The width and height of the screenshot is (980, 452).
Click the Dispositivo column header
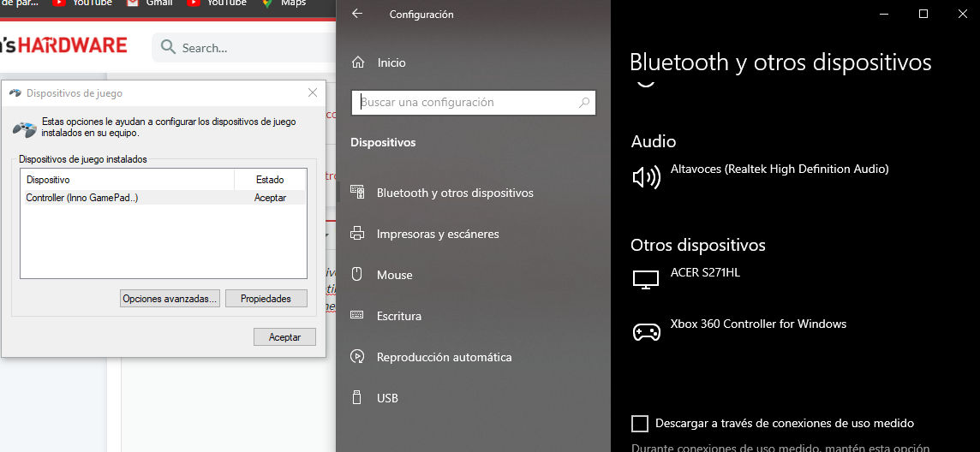128,179
